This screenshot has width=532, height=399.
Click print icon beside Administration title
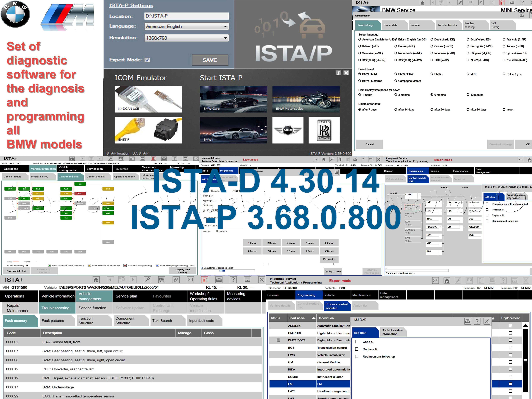(x=521, y=15)
